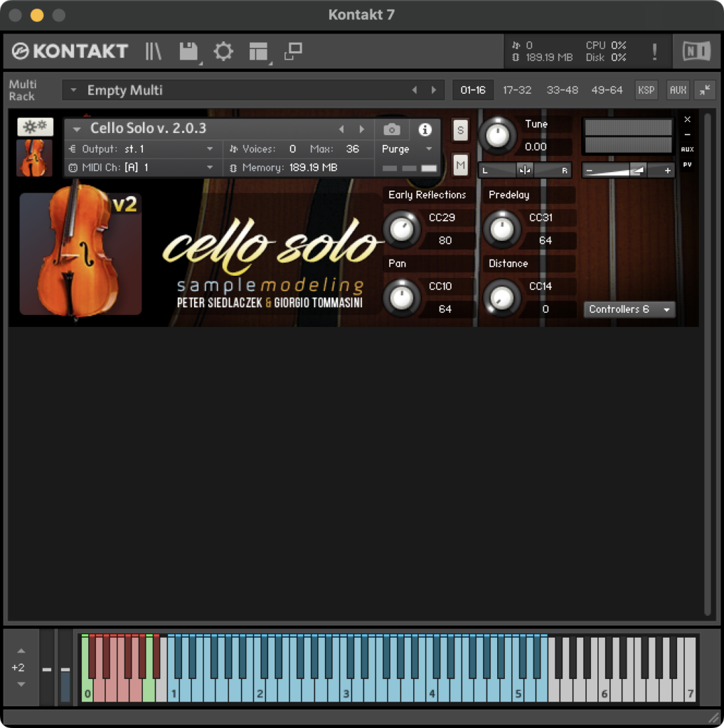Open Kontakt options gear
The height and width of the screenshot is (728, 724).
[x=223, y=51]
